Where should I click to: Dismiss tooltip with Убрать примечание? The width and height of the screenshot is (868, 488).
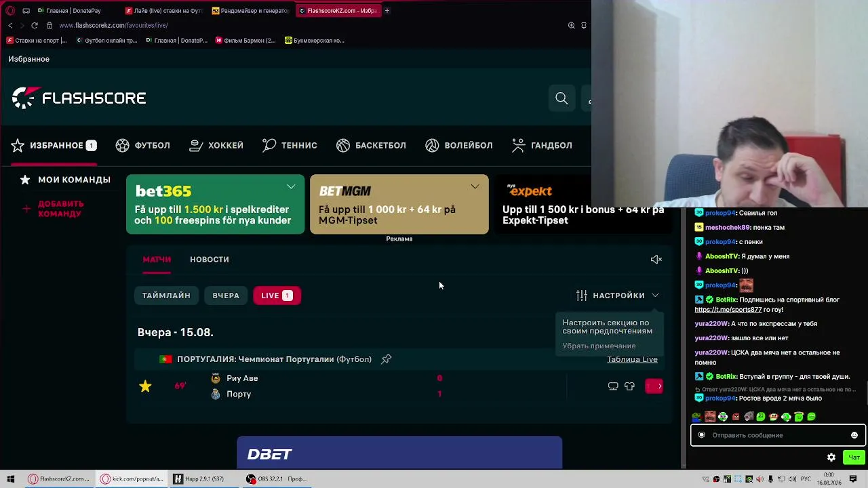[x=599, y=346]
